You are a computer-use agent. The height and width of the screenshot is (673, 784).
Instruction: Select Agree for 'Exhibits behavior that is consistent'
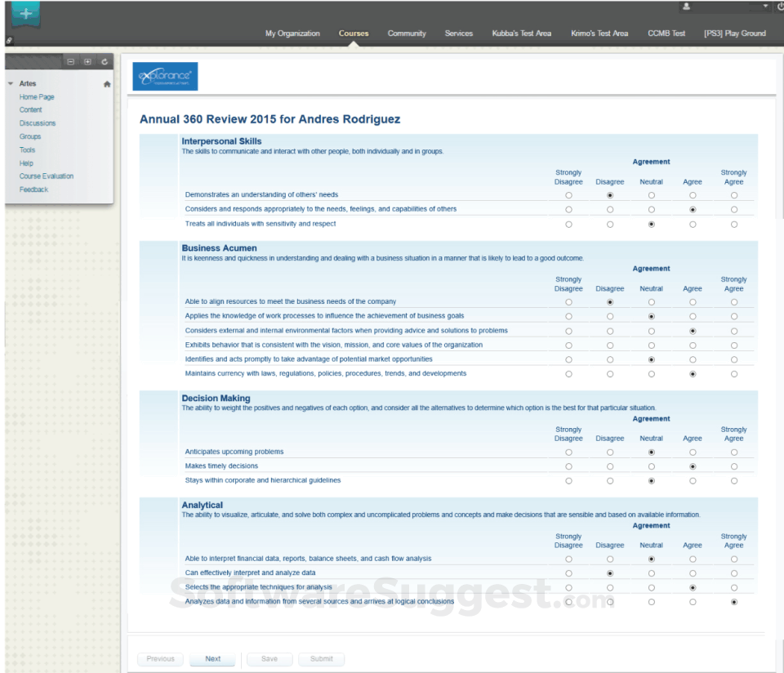[x=693, y=345]
